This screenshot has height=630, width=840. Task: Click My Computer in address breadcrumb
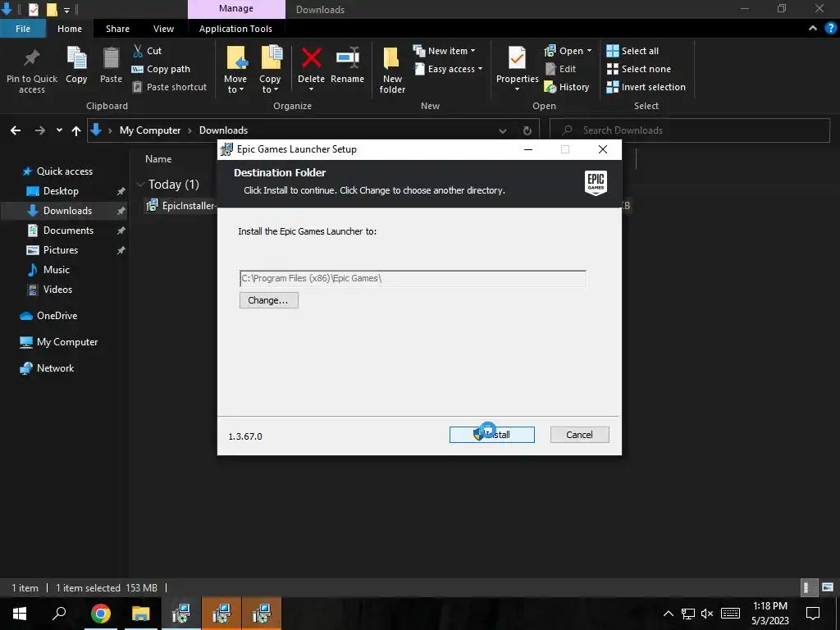point(150,130)
